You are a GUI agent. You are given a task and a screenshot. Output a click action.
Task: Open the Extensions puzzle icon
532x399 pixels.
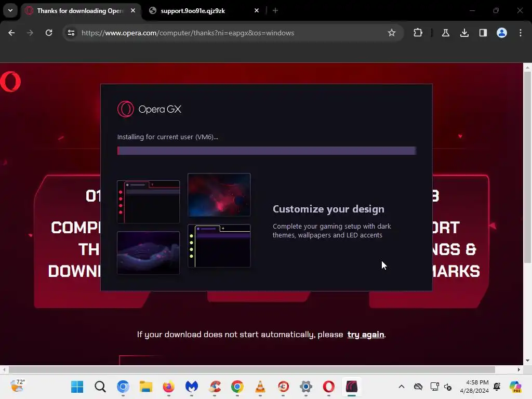click(x=418, y=33)
